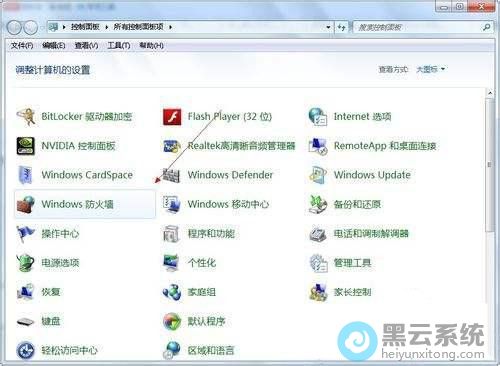Open the 电话和调制解调器 icon

coord(318,234)
